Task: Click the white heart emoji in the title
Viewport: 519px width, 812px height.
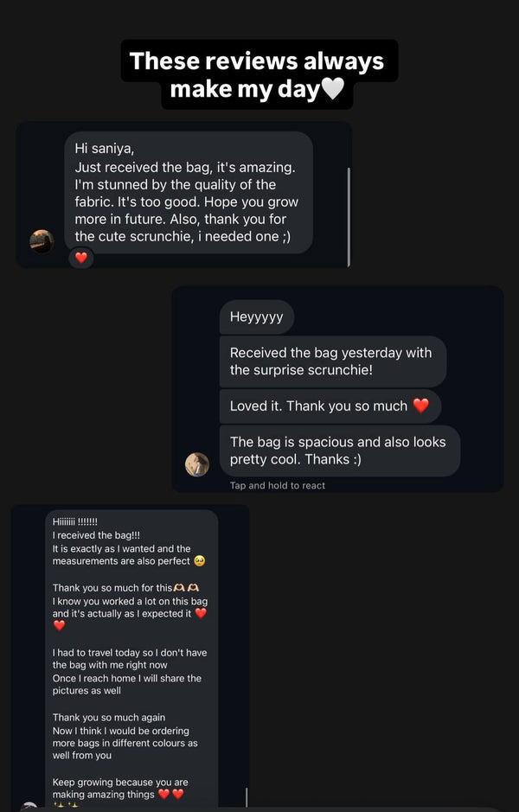Action: pyautogui.click(x=332, y=89)
